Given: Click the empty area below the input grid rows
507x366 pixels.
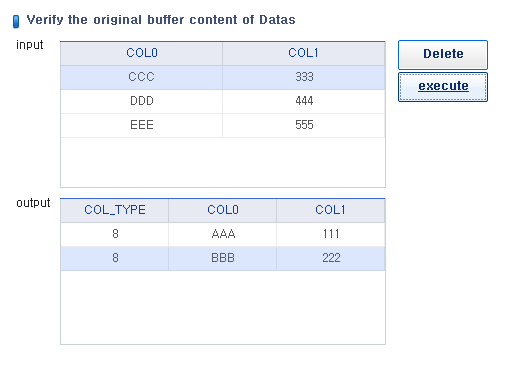Looking at the screenshot, I should tap(223, 162).
